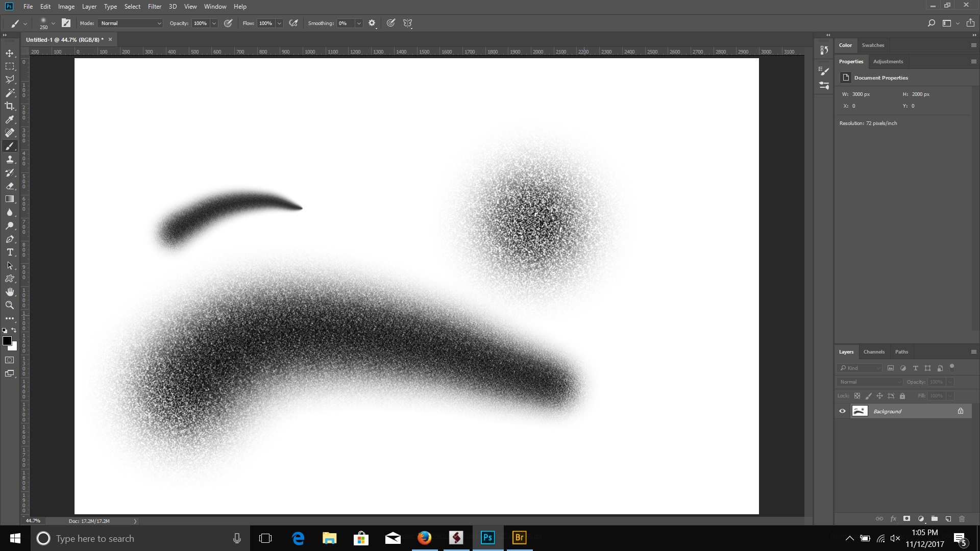The image size is (980, 551).
Task: Open the blending Mode dropdown
Action: [129, 23]
